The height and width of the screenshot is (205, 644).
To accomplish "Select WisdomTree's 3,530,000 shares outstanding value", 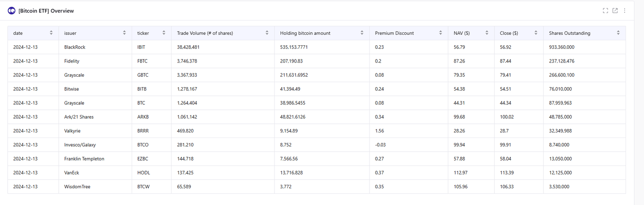I will click(560, 187).
